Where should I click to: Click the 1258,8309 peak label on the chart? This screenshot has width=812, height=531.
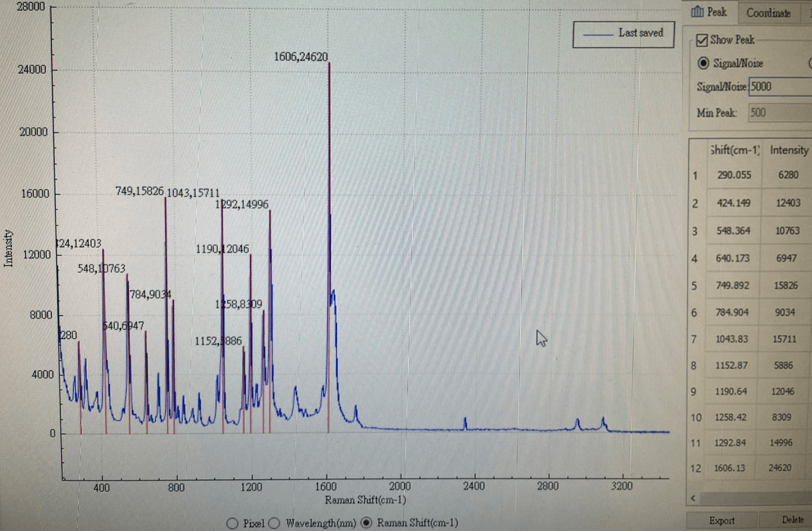coord(238,304)
